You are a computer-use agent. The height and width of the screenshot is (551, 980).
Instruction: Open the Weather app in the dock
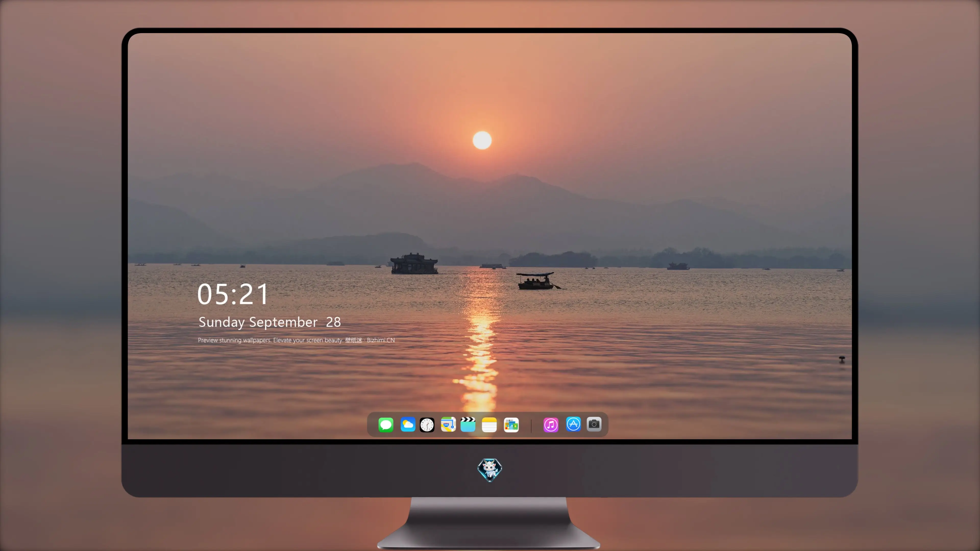point(408,424)
